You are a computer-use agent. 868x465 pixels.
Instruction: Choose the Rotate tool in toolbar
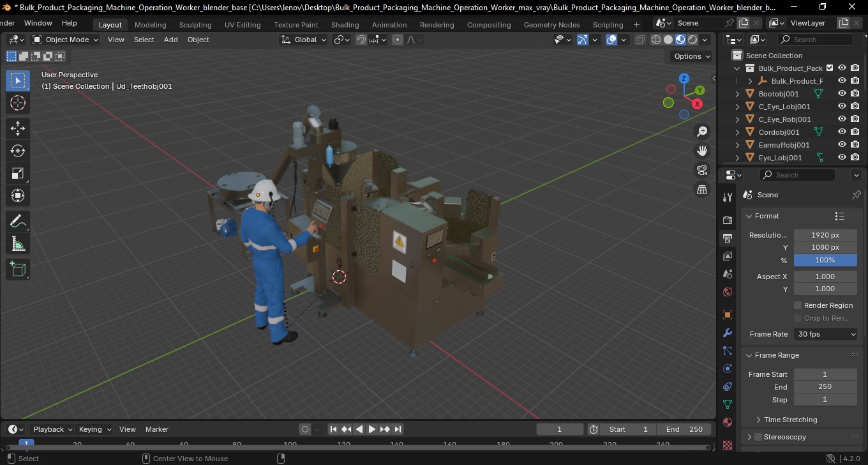tap(18, 151)
